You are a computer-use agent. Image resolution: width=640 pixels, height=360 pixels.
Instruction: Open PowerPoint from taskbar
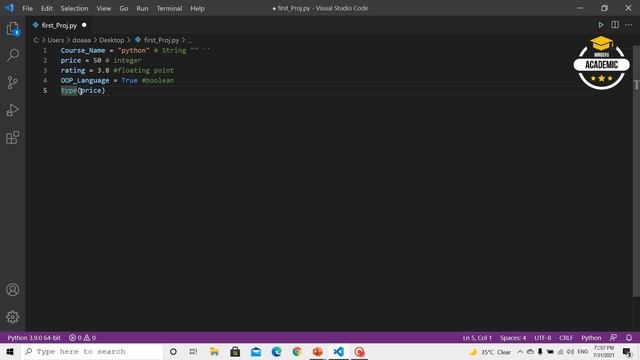[x=318, y=351]
